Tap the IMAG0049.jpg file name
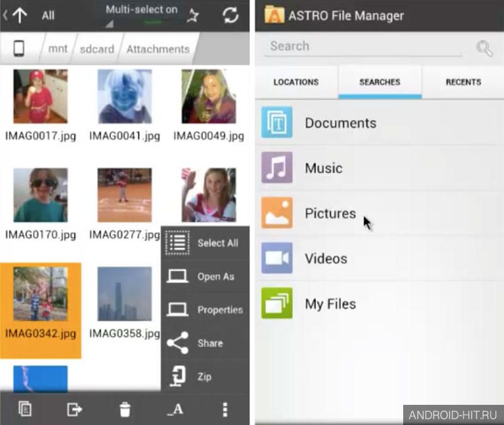The height and width of the screenshot is (425, 504). pyautogui.click(x=209, y=136)
